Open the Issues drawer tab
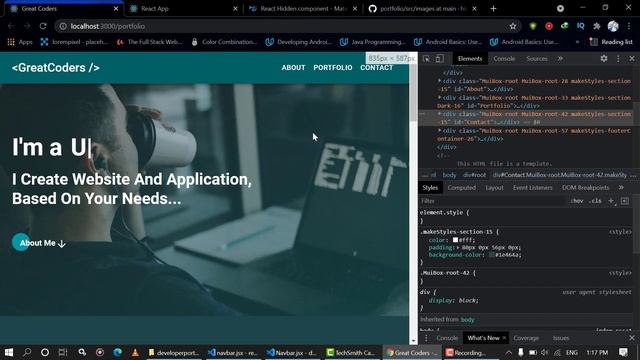 (x=561, y=338)
